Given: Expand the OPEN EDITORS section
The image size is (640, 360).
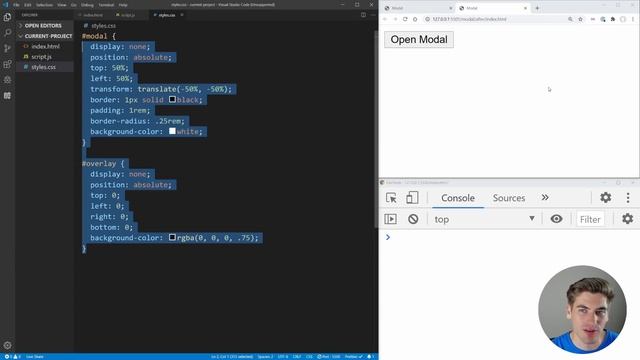Looking at the screenshot, I should (44, 26).
